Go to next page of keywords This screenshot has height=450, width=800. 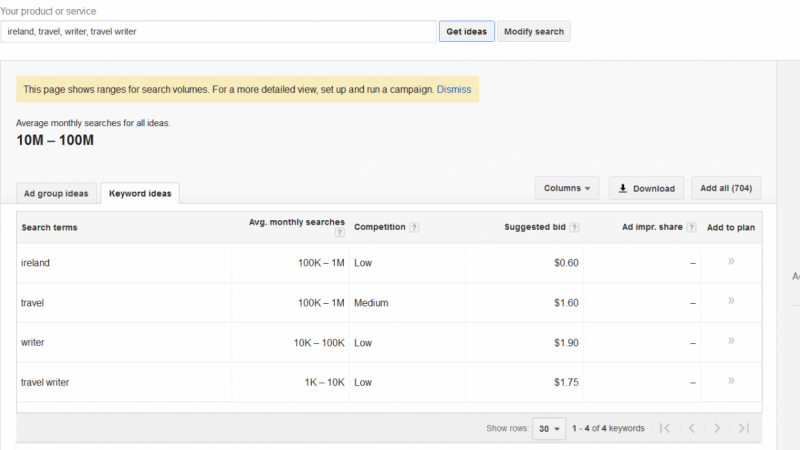pyautogui.click(x=717, y=428)
